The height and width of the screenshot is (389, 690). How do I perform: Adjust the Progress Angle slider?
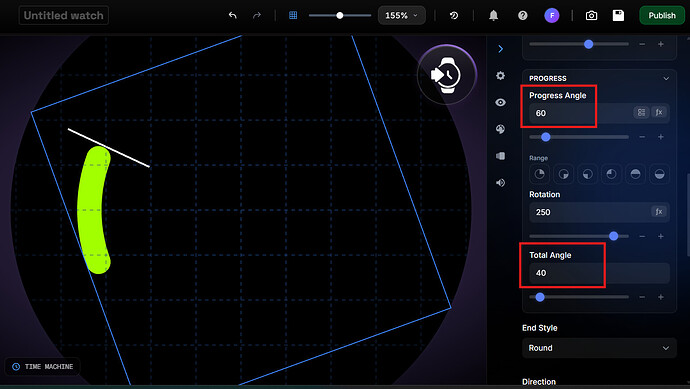pyautogui.click(x=546, y=137)
